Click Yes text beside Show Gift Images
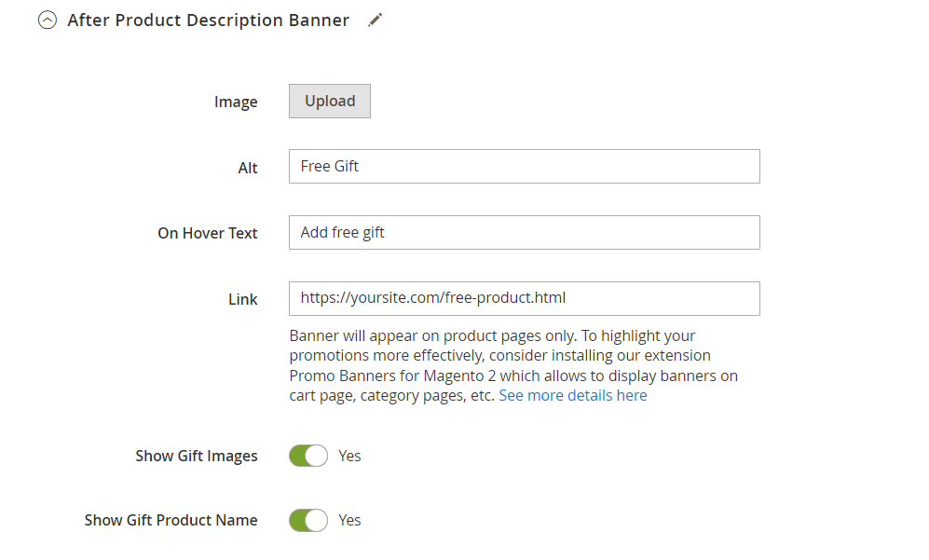Image resolution: width=929 pixels, height=560 pixels. pos(349,456)
